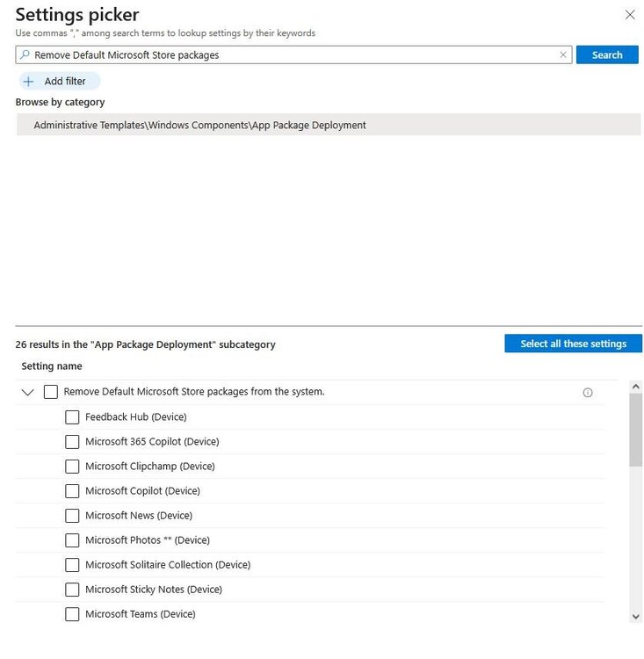Check Feedback Hub (Device)
Image resolution: width=644 pixels, height=659 pixels.
72,417
